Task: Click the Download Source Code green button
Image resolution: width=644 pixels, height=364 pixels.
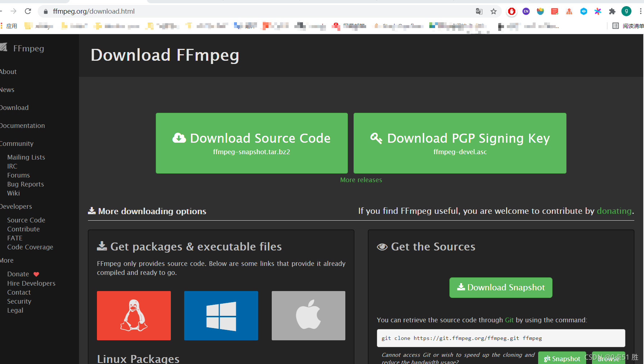Action: click(252, 143)
